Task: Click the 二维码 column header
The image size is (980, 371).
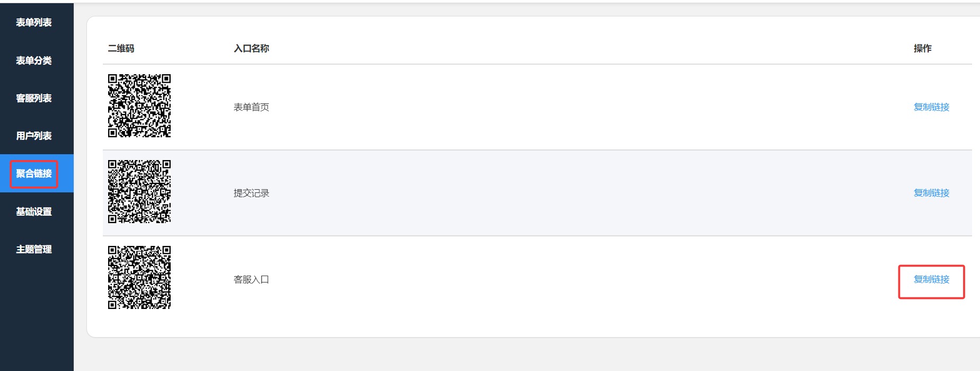Action: pos(121,48)
